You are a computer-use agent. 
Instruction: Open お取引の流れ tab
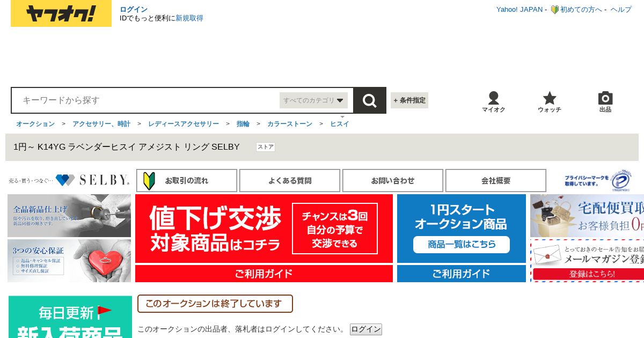coord(187,181)
